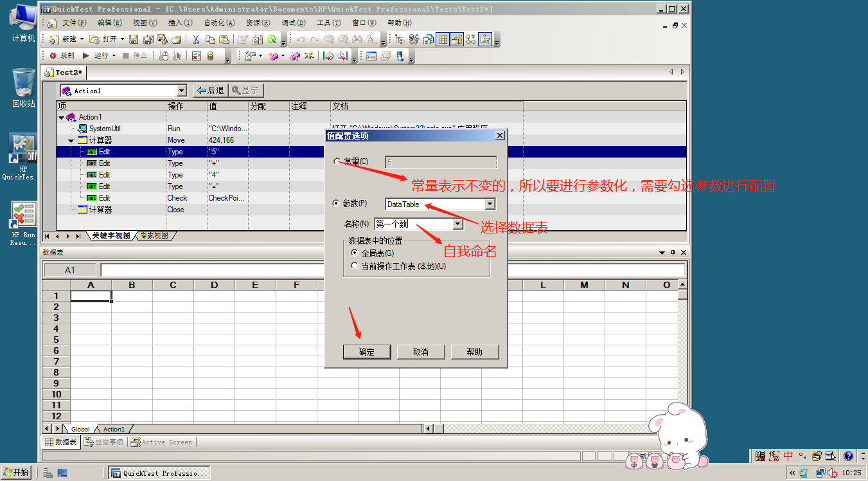Image resolution: width=868 pixels, height=481 pixels.
Task: Click the Windows 开始 Start button
Action: [x=16, y=473]
